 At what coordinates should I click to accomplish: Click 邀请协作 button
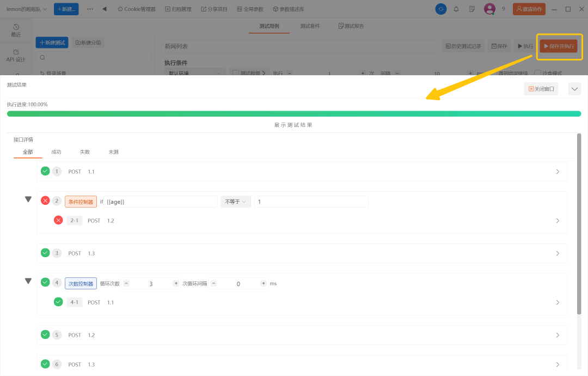pos(529,9)
